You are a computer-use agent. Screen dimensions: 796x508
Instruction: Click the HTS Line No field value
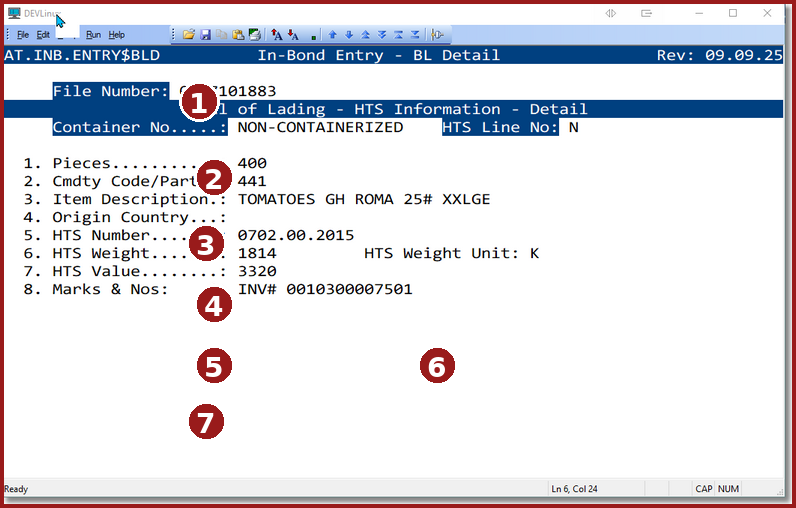coord(573,127)
